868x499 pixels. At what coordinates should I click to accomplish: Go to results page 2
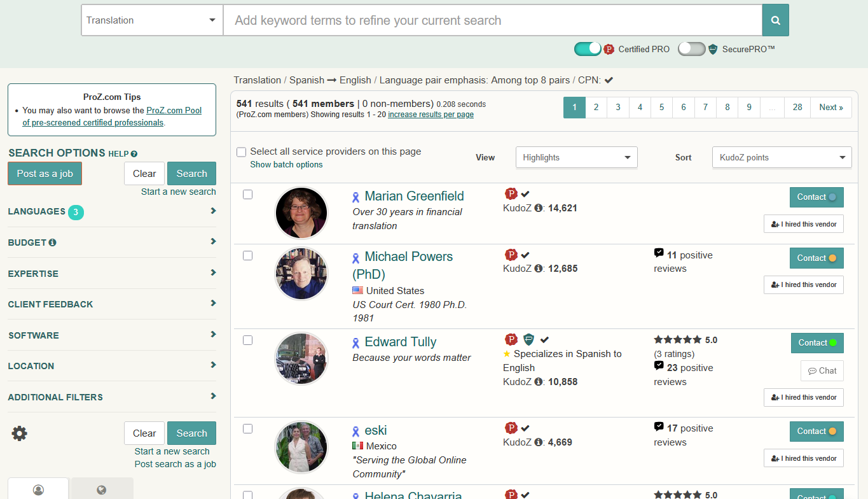(x=596, y=108)
